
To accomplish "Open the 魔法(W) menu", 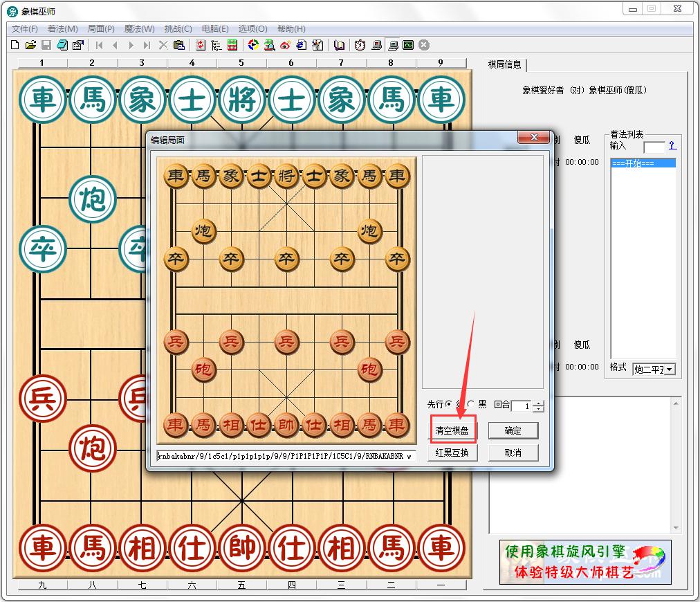I will tap(139, 29).
